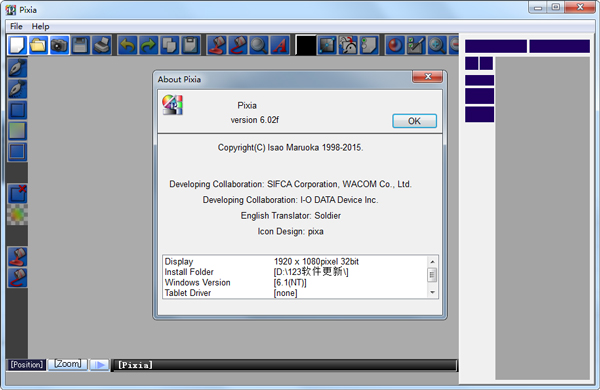Select the gray magnifier tool
The image size is (600, 390).
point(259,45)
